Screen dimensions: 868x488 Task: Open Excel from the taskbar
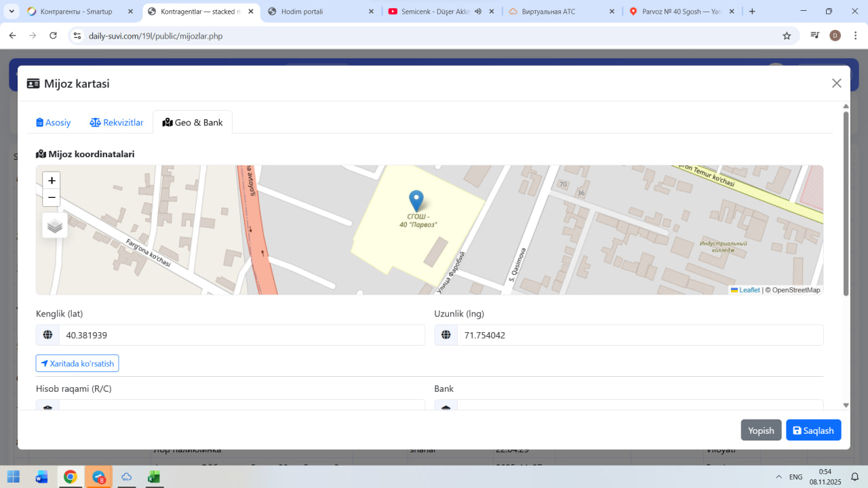click(x=154, y=477)
